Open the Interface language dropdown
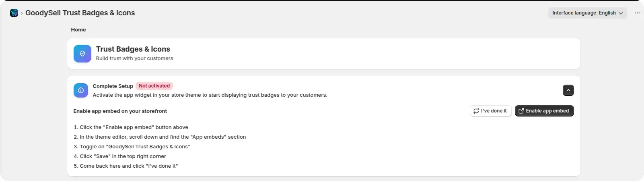Screen dimensions: 644x181 (x=587, y=13)
